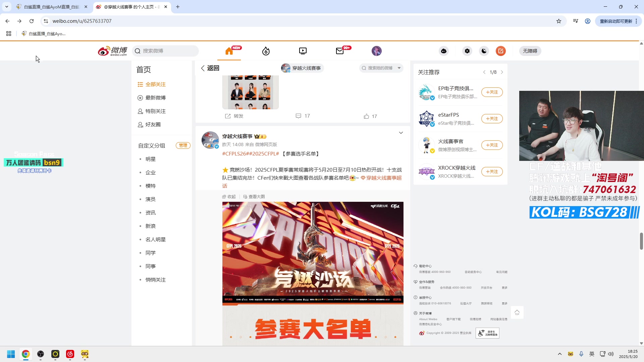Click the accessibility service badge
This screenshot has height=362, width=644.
pyautogui.click(x=487, y=333)
